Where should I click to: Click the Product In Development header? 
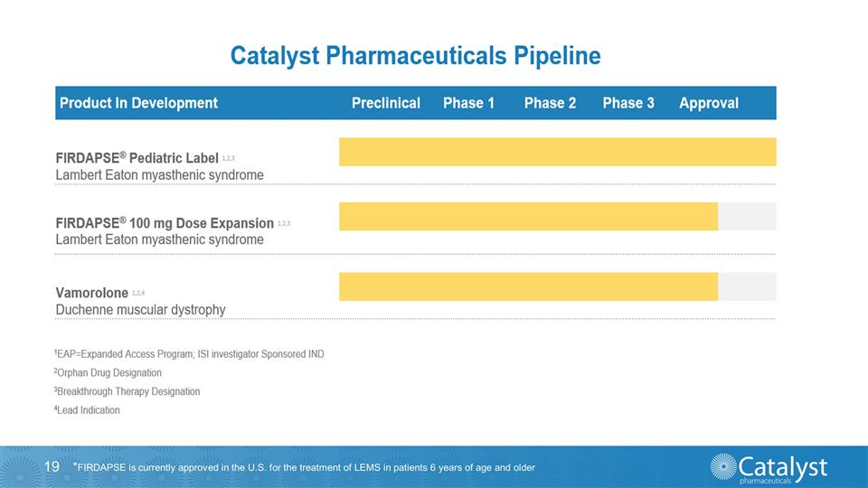point(138,103)
